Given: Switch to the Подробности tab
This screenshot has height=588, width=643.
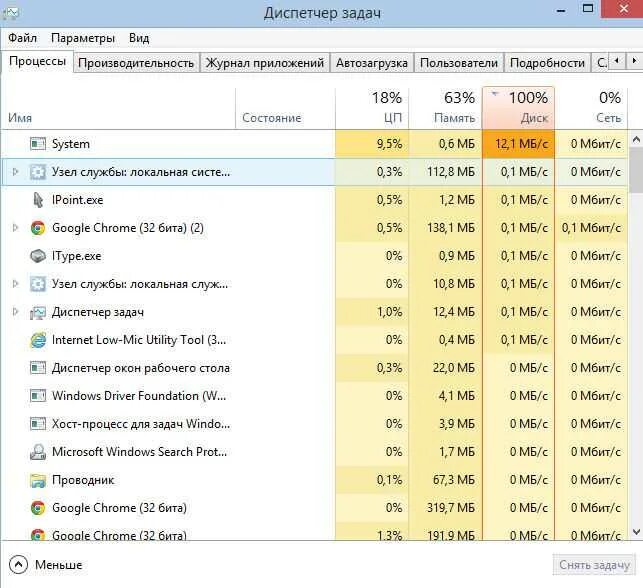Looking at the screenshot, I should pyautogui.click(x=547, y=63).
